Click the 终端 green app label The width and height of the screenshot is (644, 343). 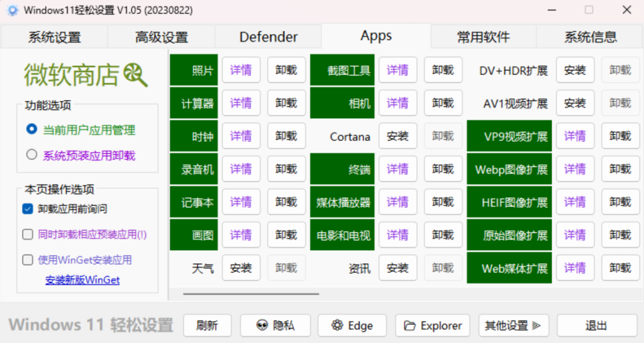(342, 168)
